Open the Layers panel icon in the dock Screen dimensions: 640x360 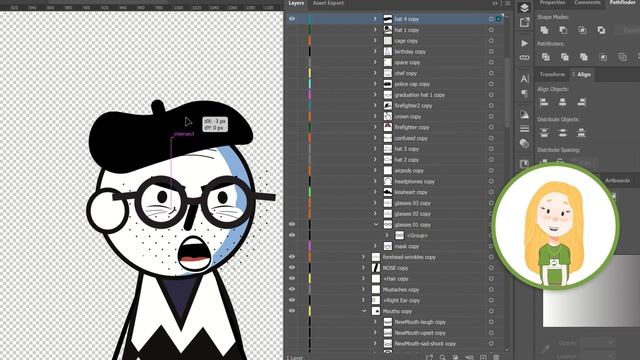tap(524, 8)
